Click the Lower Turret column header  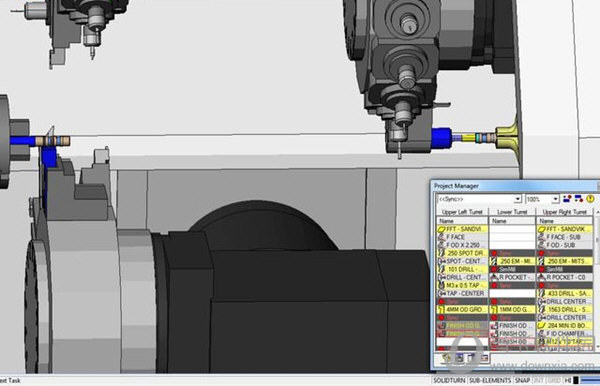click(512, 212)
